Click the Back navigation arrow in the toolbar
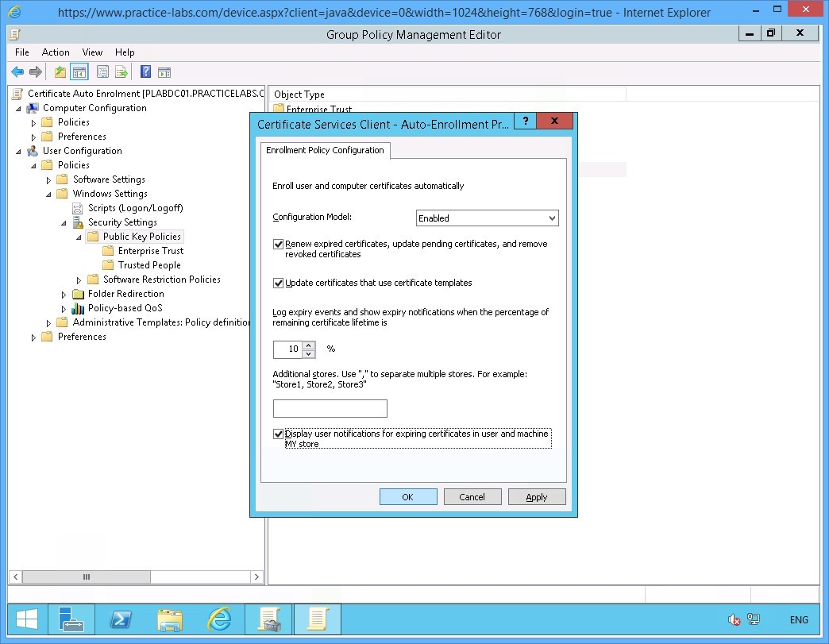The width and height of the screenshot is (829, 644). point(17,71)
